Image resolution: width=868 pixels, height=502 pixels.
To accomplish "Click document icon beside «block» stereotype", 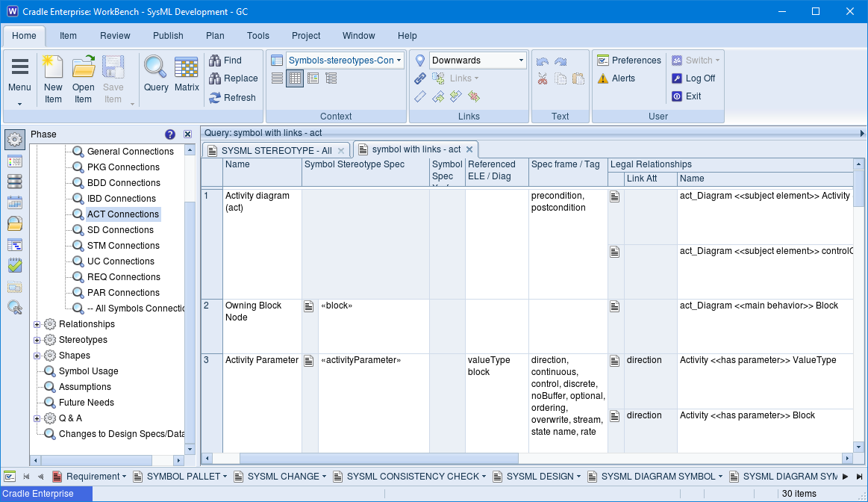I will 309,306.
